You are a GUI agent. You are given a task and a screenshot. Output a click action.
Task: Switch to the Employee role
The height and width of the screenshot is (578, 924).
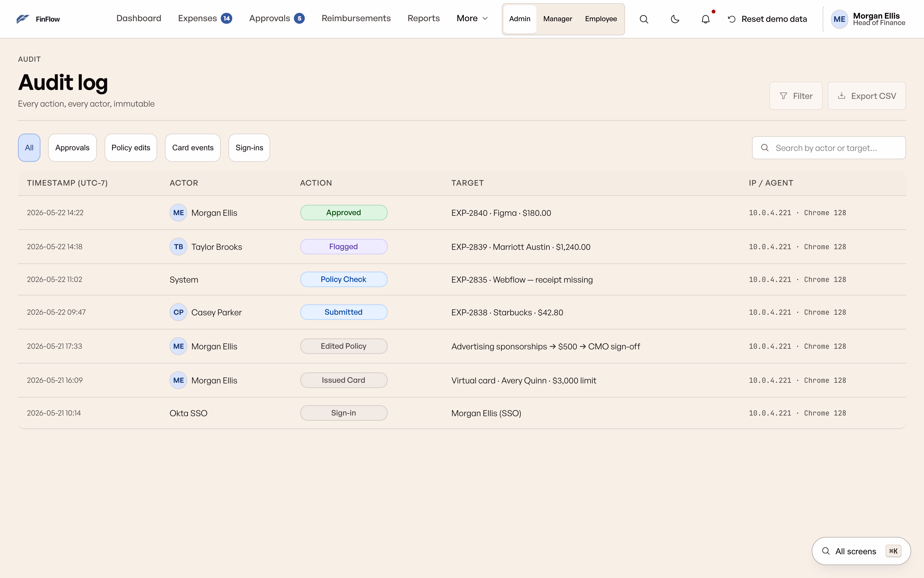(x=601, y=19)
